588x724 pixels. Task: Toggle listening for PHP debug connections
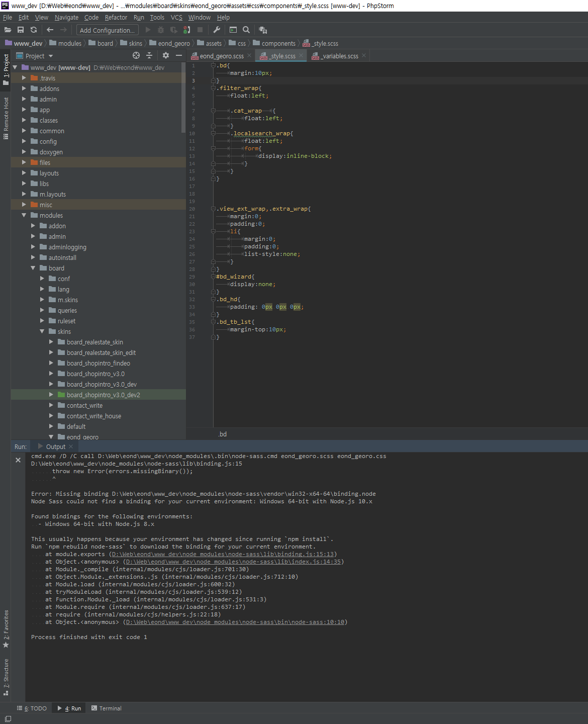point(187,30)
